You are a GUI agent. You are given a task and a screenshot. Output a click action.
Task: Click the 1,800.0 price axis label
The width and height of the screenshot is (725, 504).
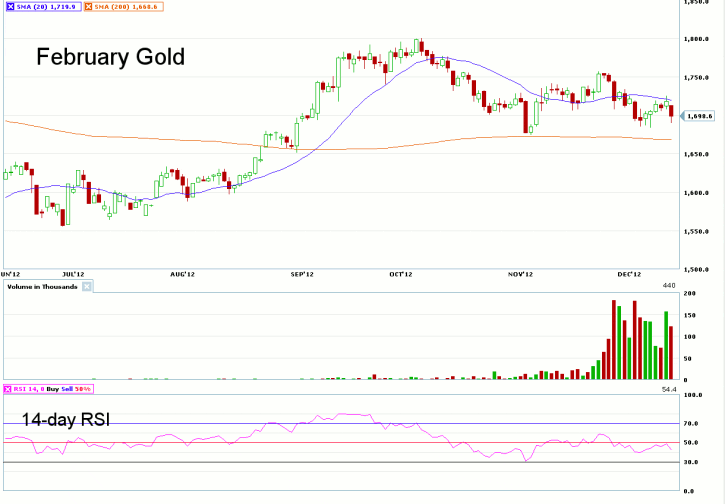click(697, 39)
